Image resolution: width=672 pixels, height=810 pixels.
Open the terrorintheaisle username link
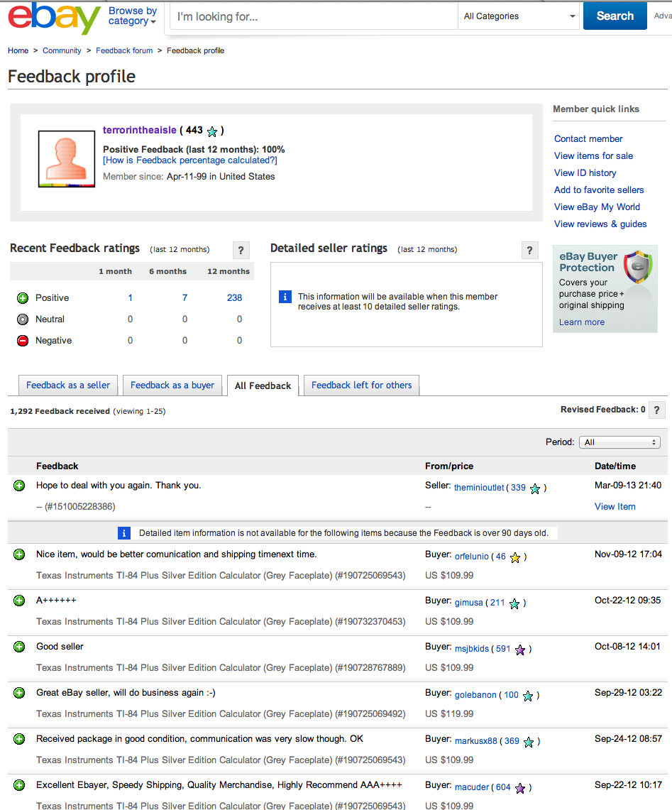[x=140, y=130]
